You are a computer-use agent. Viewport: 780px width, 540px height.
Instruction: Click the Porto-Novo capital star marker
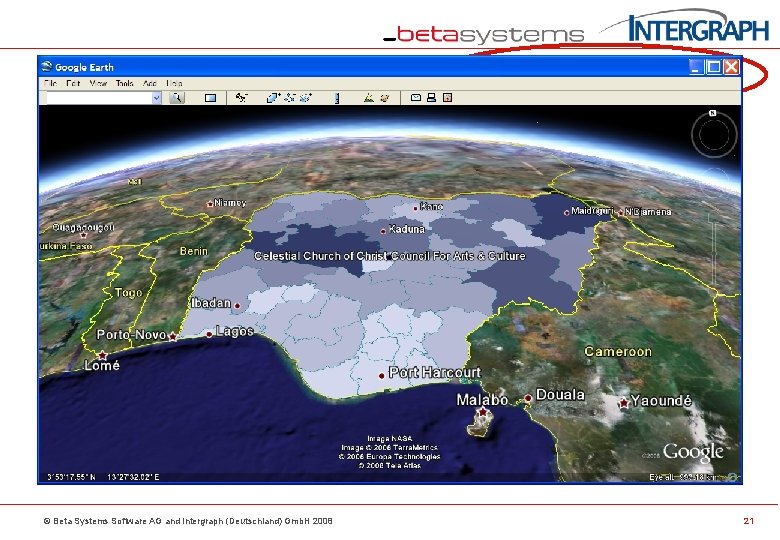[x=173, y=337]
